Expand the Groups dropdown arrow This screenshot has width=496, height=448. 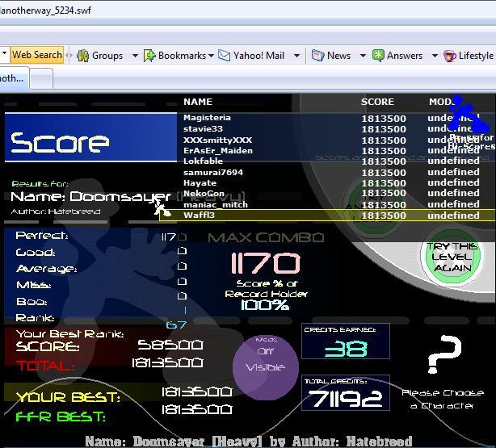click(132, 56)
